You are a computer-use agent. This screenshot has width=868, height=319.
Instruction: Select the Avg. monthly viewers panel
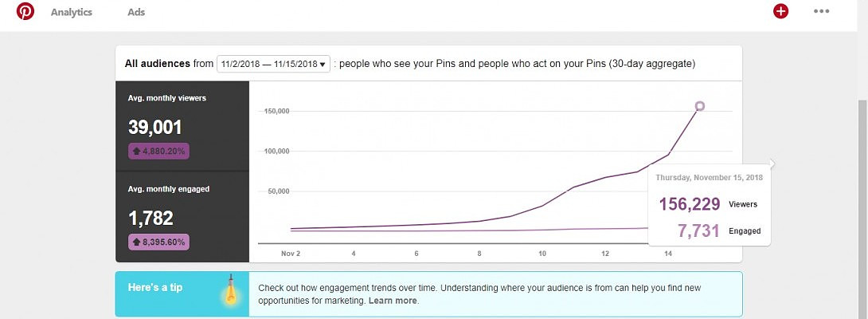182,126
